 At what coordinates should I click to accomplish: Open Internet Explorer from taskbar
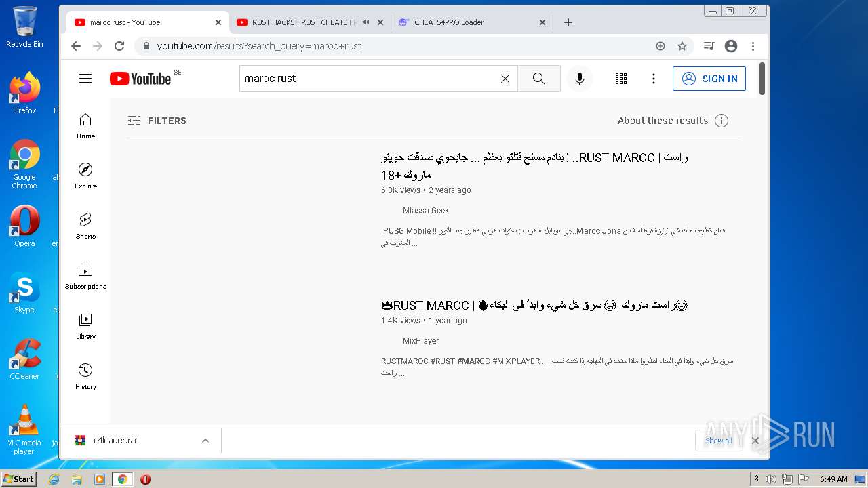point(54,479)
